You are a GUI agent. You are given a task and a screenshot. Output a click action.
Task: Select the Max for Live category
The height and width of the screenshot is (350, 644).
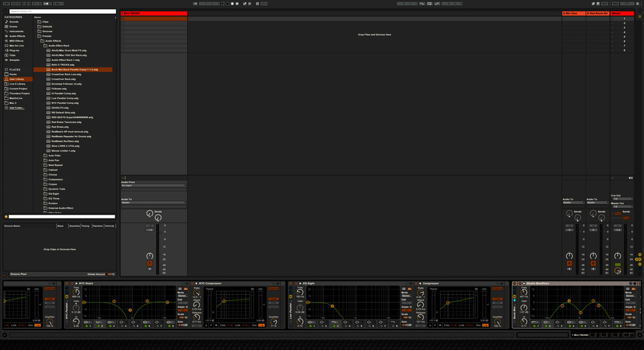click(16, 46)
